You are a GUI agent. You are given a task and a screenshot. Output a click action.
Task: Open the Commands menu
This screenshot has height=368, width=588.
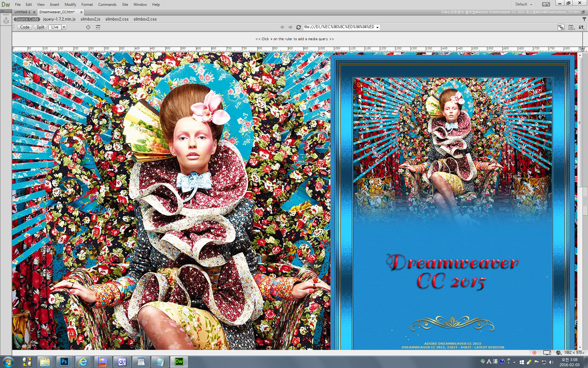pyautogui.click(x=107, y=5)
